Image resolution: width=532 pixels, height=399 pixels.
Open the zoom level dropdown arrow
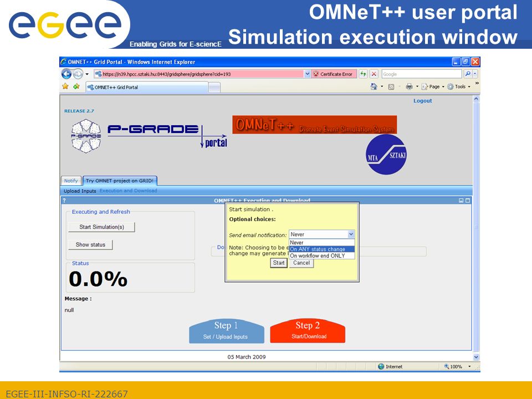(x=469, y=366)
